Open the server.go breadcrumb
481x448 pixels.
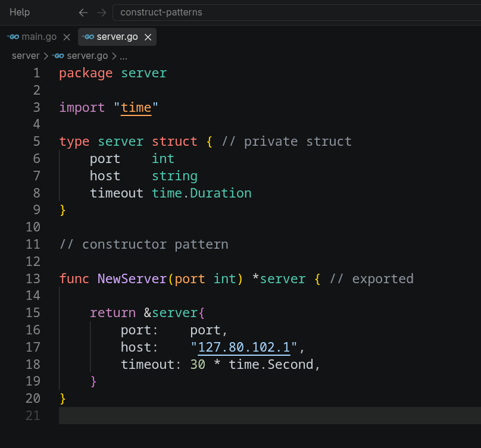click(x=88, y=56)
